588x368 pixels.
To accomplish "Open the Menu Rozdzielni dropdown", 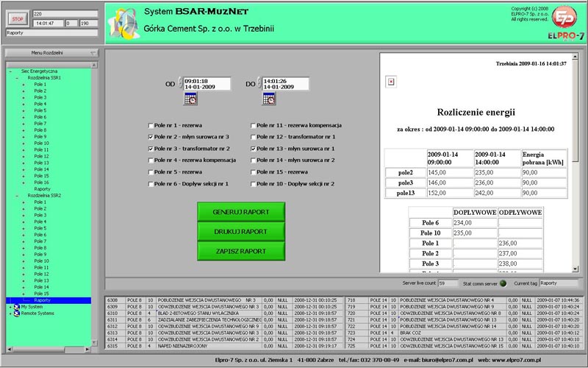I will click(x=51, y=53).
